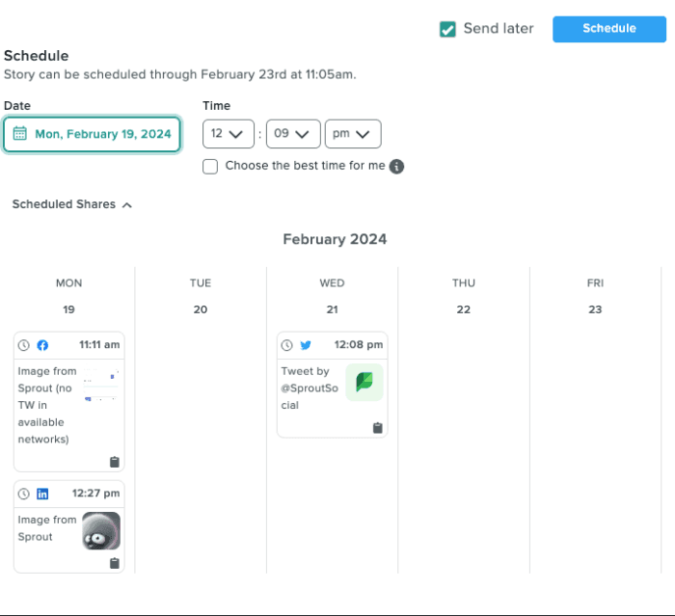Click the info icon beside best time option
The image size is (675, 616).
tap(396, 166)
